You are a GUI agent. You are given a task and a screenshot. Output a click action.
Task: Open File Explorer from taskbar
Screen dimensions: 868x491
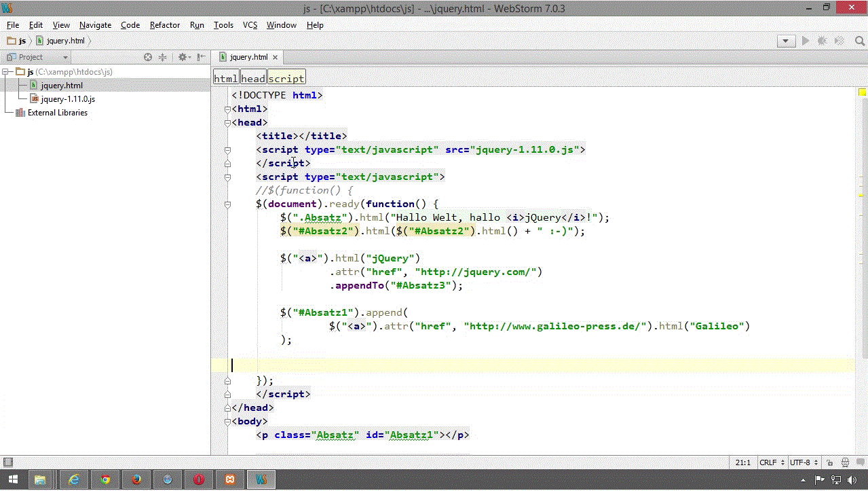[x=39, y=480]
